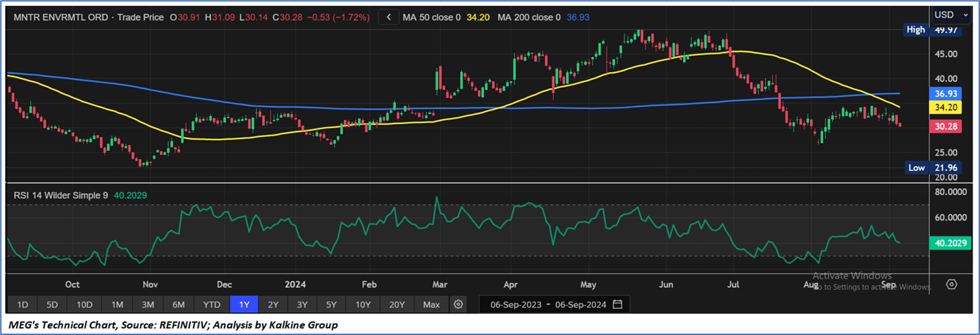Collapse the indicator legend with left chevron

tap(389, 17)
